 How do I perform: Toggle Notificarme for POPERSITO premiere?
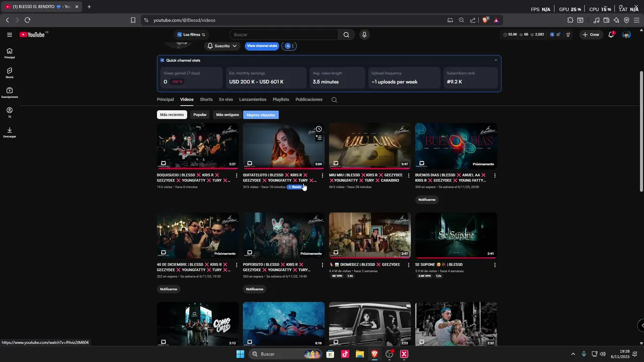click(x=255, y=289)
